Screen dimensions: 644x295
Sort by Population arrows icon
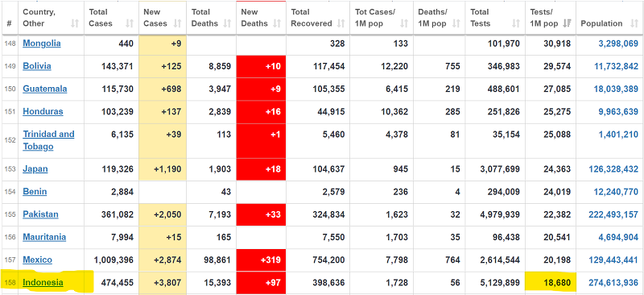[634, 23]
